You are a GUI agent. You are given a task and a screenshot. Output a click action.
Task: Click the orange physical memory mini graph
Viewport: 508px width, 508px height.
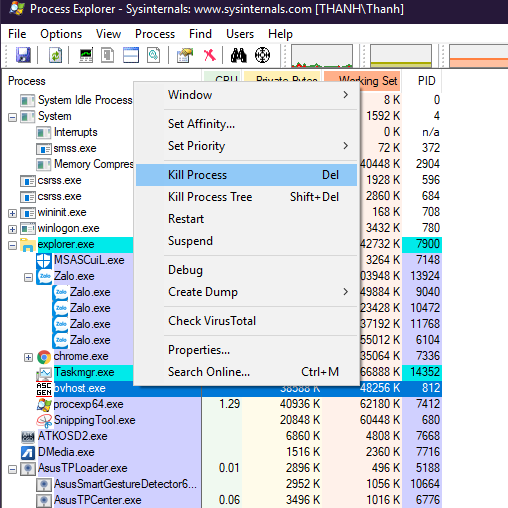[x=479, y=56]
